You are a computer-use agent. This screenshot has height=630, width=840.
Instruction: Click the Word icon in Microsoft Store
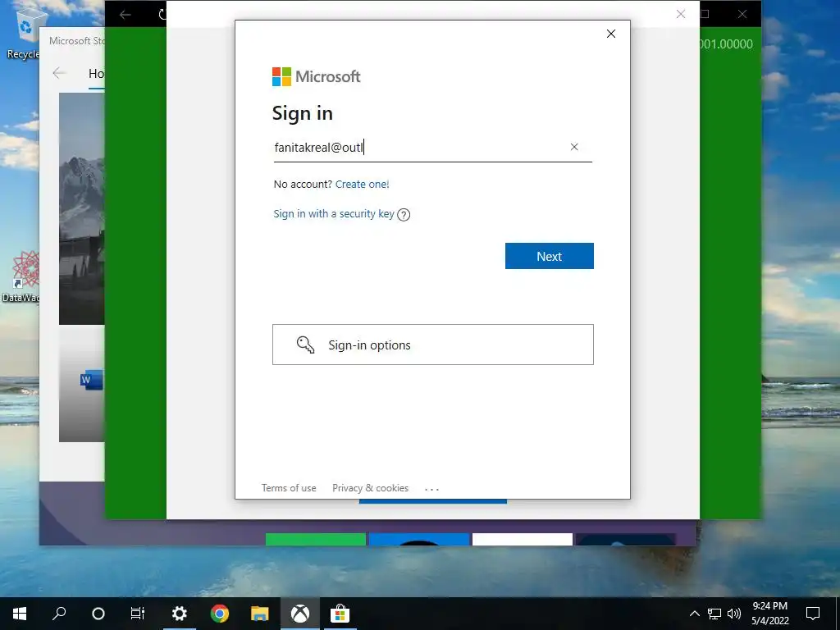point(92,380)
